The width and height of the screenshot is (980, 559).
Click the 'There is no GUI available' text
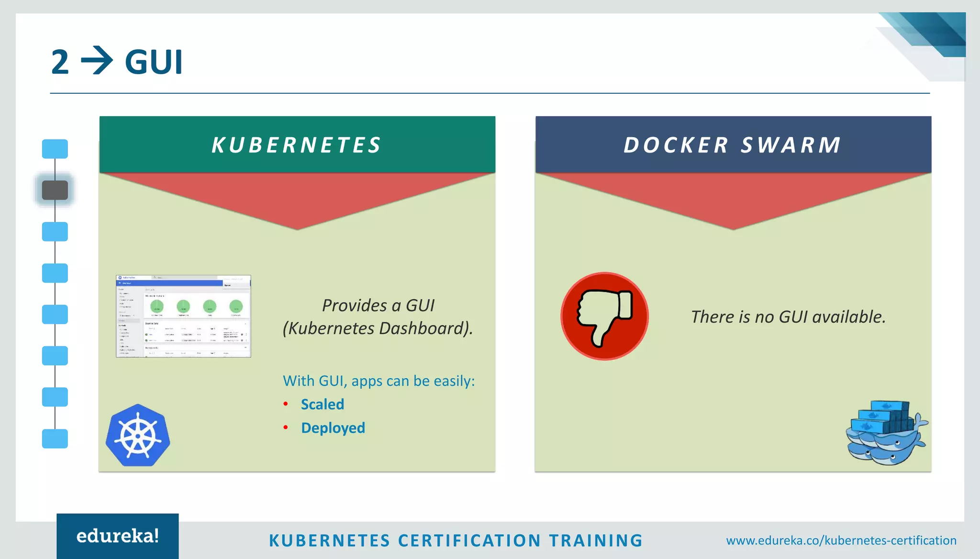[788, 317]
